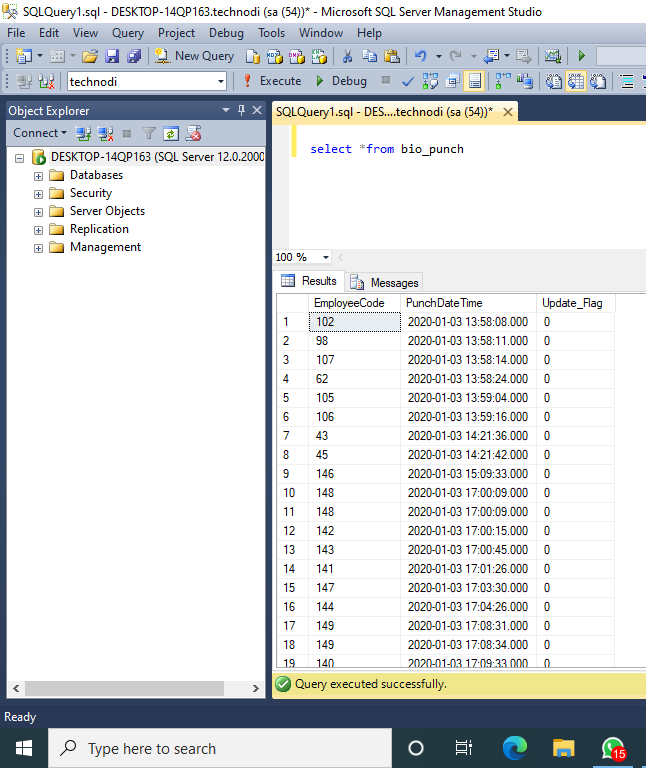Toggle the Object Explorer auto-hide pin
This screenshot has width=646, height=768.
pos(241,110)
